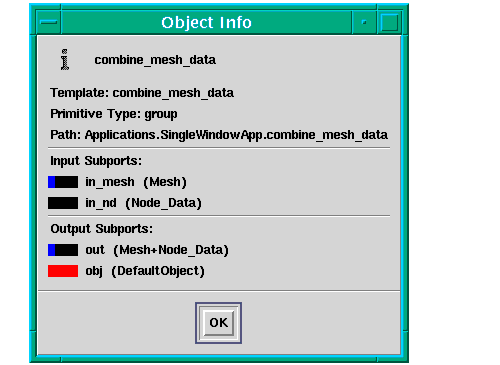
Task: Click the Output Subports heading
Action: [x=102, y=229]
